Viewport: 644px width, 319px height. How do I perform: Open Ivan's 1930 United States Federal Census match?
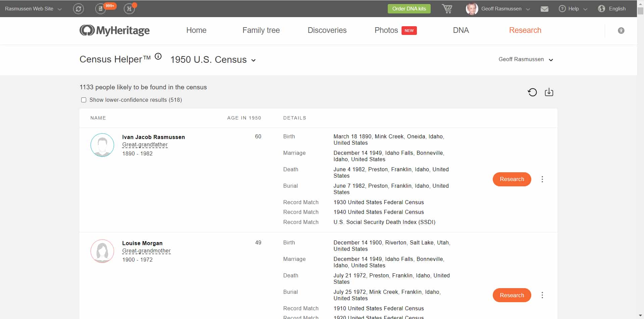click(379, 202)
